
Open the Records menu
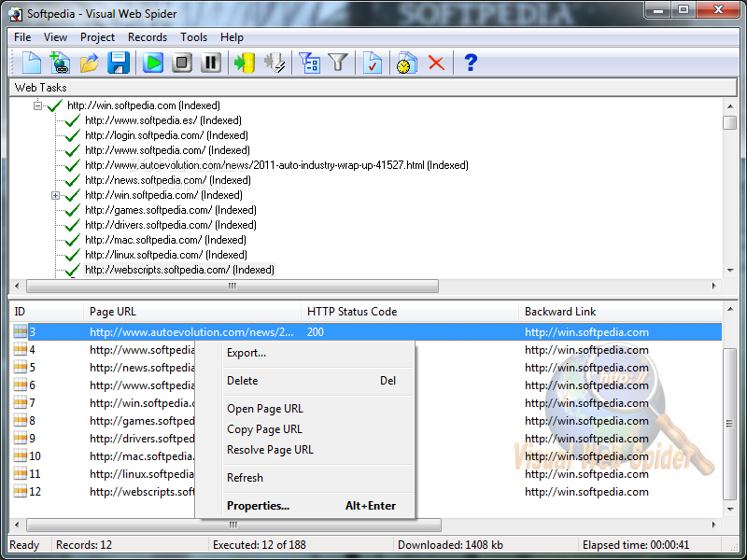(x=148, y=37)
